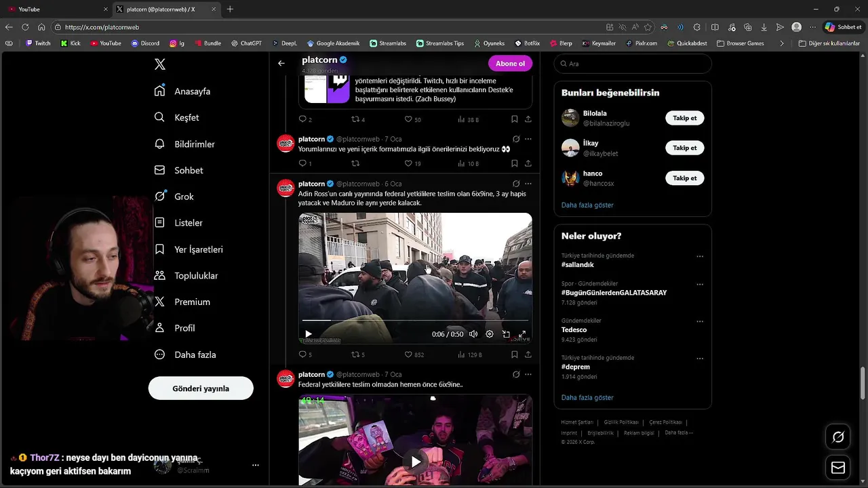Viewport: 868px width, 488px height.
Task: Open new browser tab
Action: tap(230, 9)
